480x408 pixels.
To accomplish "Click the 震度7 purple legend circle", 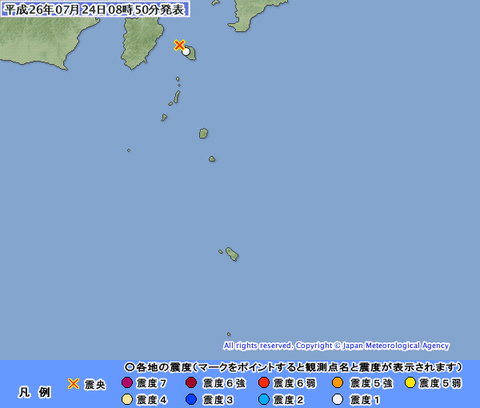I will 127,383.
